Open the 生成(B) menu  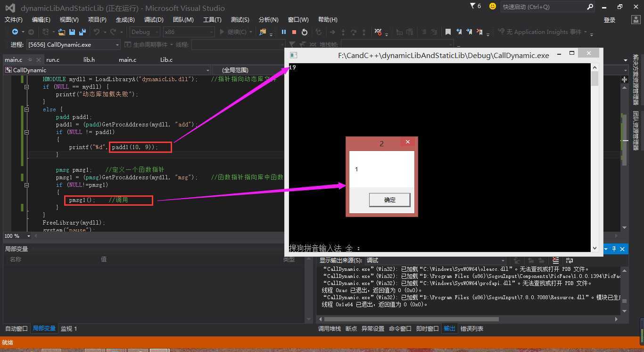coord(125,20)
